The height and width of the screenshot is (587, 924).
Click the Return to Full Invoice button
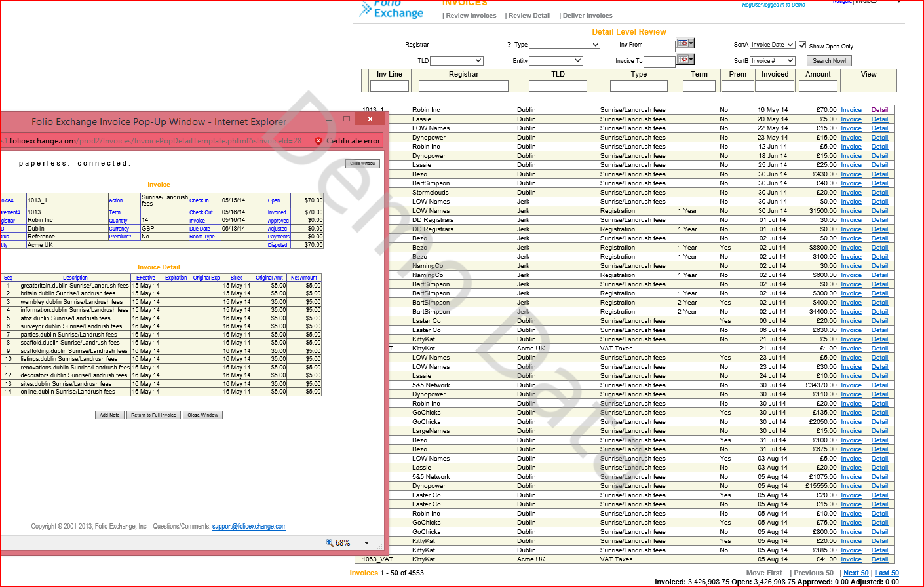pyautogui.click(x=153, y=415)
